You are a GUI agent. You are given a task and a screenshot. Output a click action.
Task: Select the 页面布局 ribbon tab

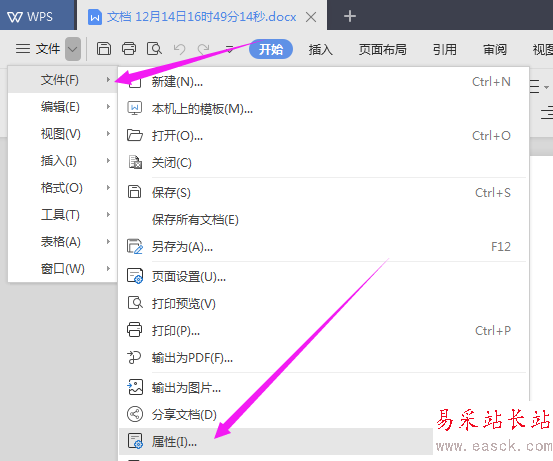(x=383, y=49)
